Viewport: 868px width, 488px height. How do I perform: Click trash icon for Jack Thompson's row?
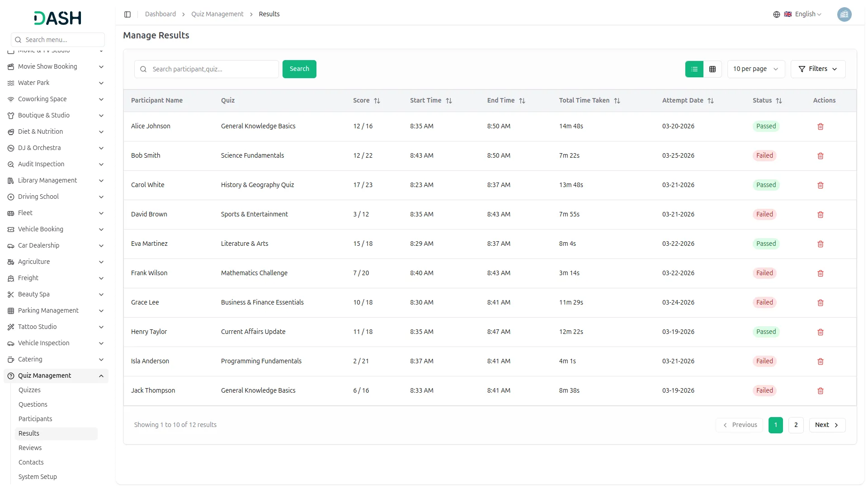(820, 391)
